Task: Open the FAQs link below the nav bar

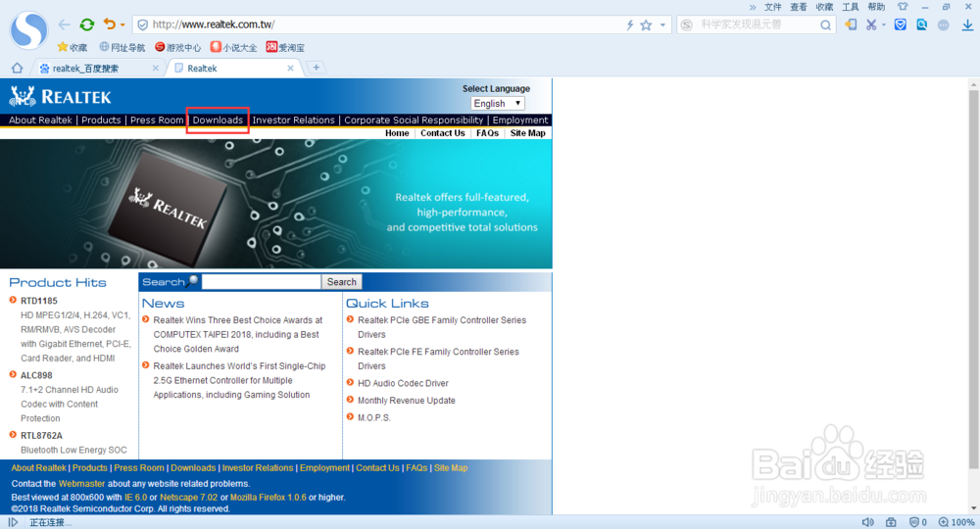Action: pyautogui.click(x=487, y=133)
